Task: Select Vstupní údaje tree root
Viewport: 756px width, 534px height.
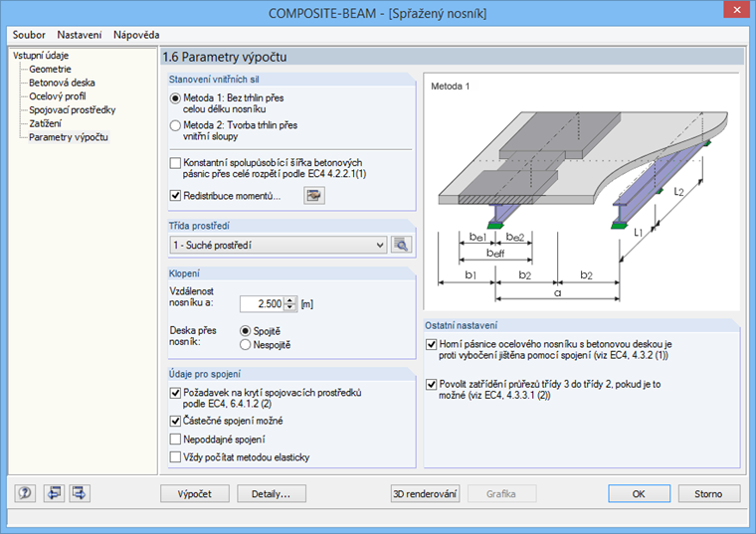Action: tap(41, 56)
